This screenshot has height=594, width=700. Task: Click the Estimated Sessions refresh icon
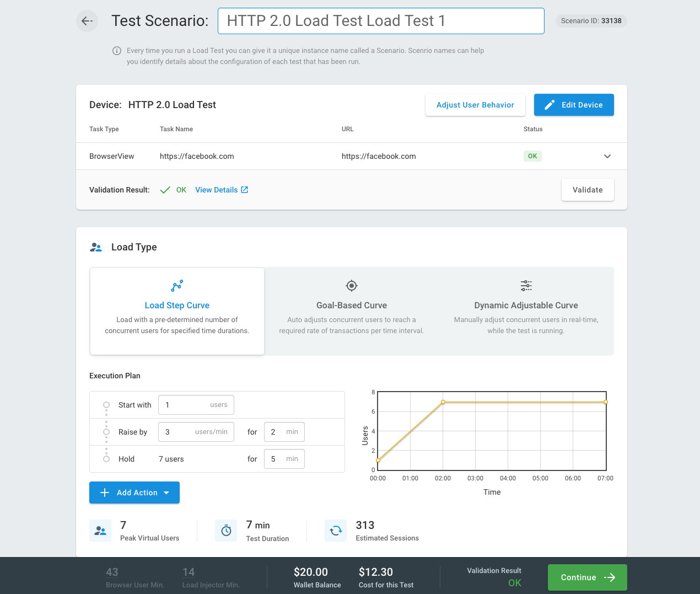336,530
